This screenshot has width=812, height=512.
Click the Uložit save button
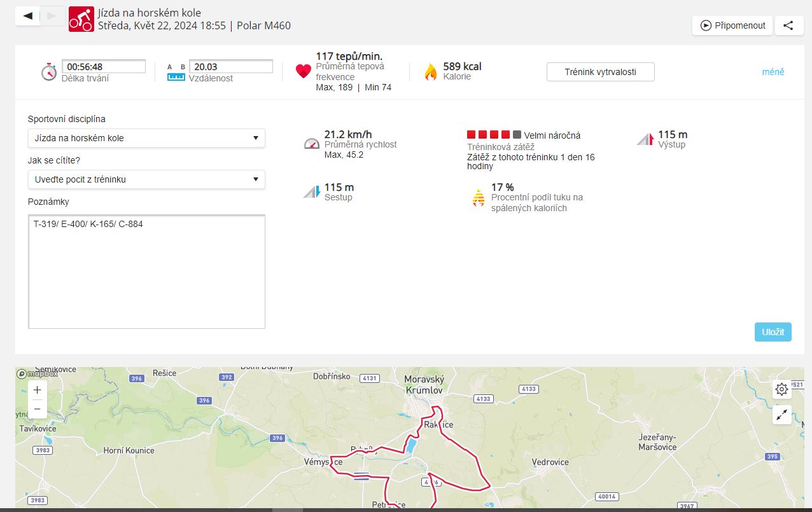click(x=773, y=332)
